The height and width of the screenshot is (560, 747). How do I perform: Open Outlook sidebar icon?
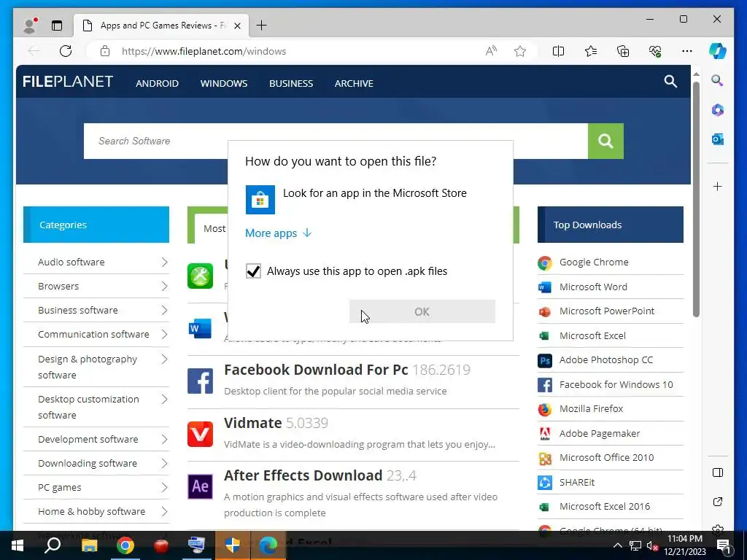tap(718, 139)
